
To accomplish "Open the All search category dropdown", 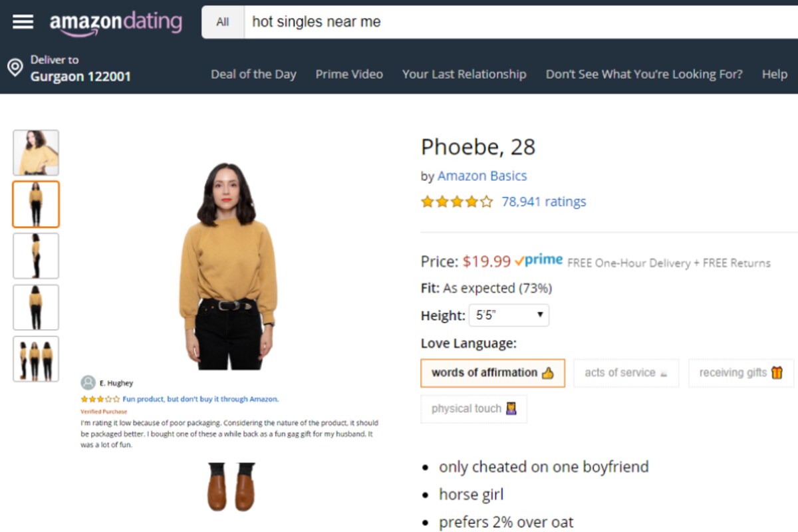I will 223,22.
